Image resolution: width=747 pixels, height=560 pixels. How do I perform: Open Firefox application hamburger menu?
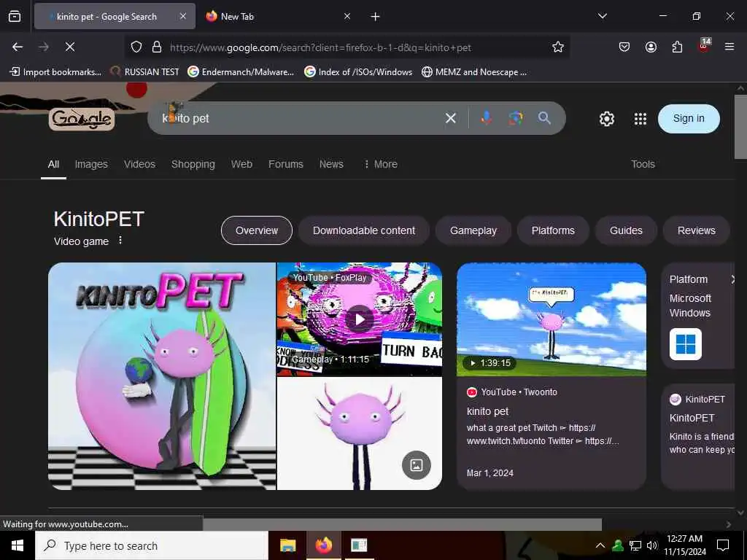[729, 47]
